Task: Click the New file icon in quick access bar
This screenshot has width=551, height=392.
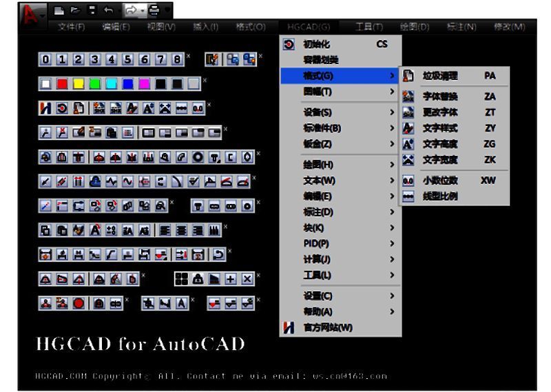Action: [x=59, y=10]
